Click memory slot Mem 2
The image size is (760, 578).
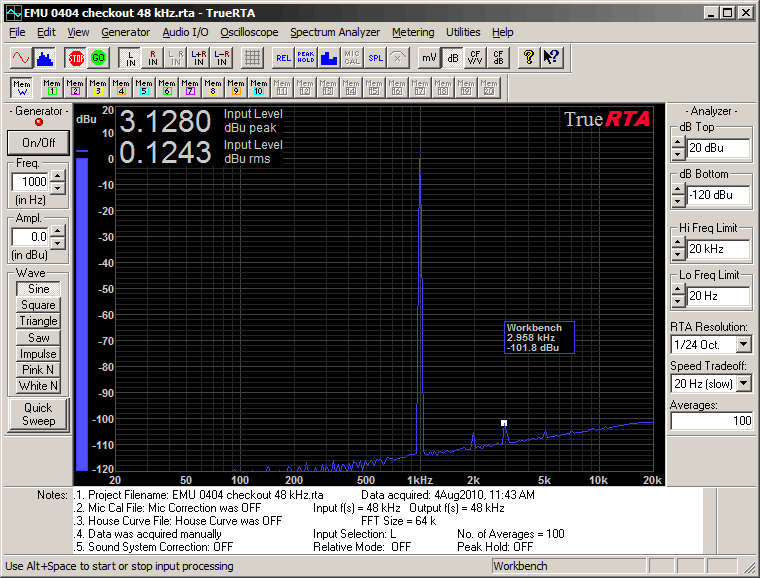click(x=75, y=87)
